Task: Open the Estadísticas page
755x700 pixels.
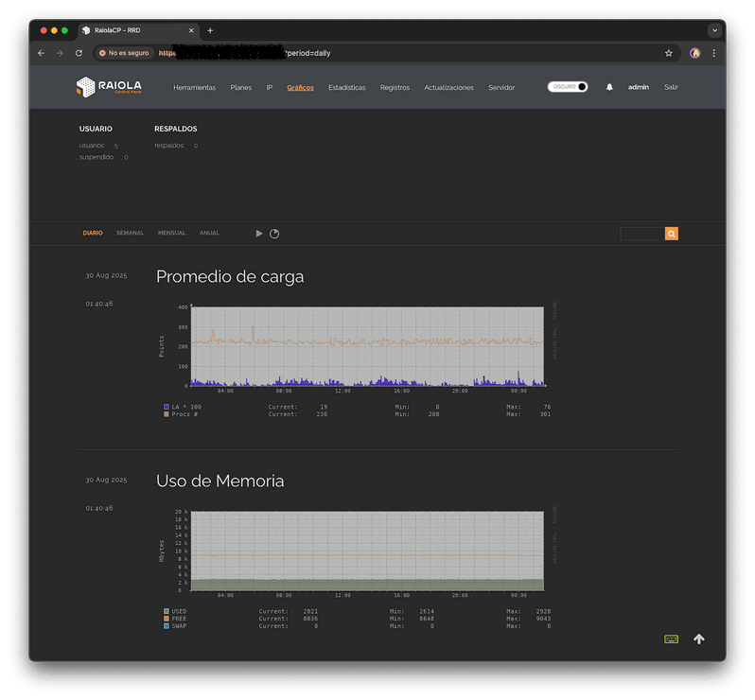Action: point(346,88)
